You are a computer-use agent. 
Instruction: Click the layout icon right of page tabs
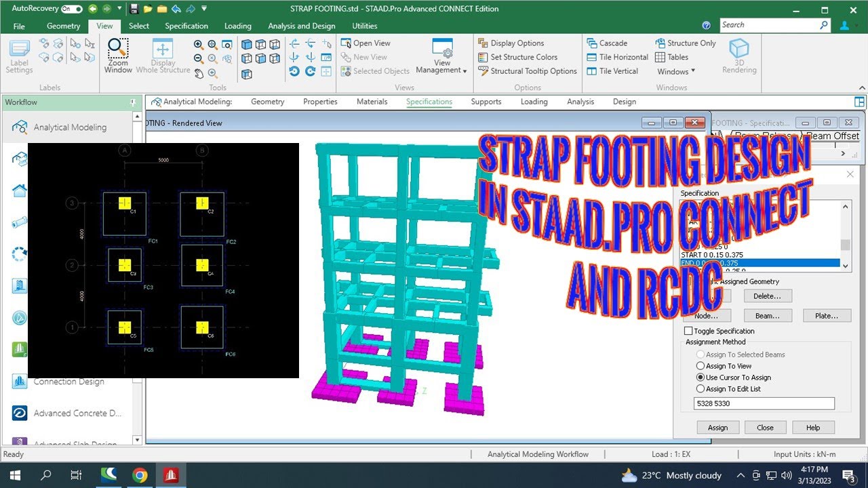(859, 102)
